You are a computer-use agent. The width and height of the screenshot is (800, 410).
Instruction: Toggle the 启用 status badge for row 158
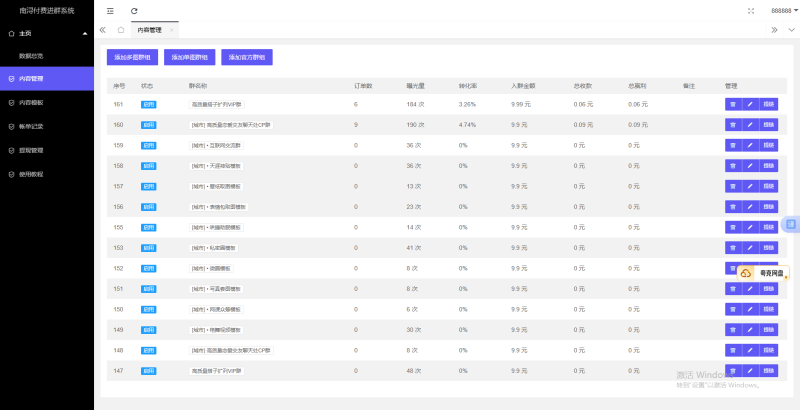[149, 165]
